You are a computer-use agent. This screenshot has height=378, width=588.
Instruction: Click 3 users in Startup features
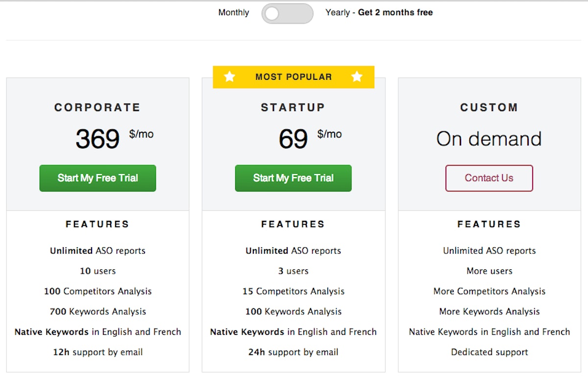tap(293, 271)
